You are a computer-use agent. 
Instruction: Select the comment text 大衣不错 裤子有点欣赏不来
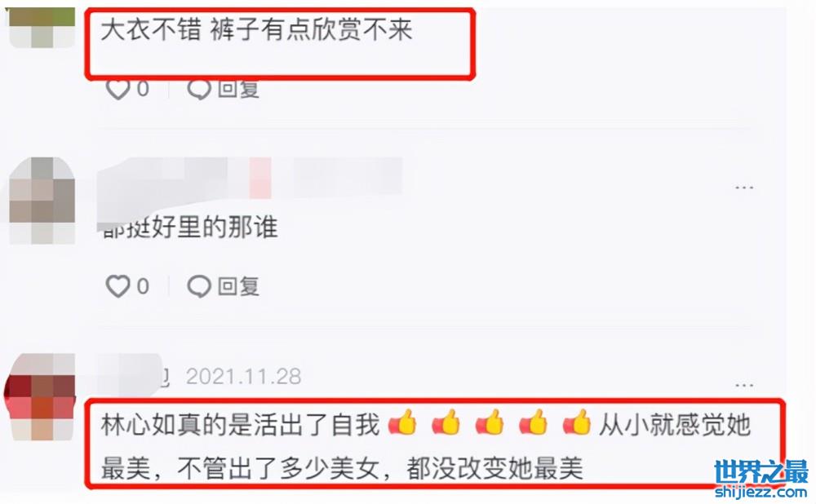pyautogui.click(x=256, y=29)
